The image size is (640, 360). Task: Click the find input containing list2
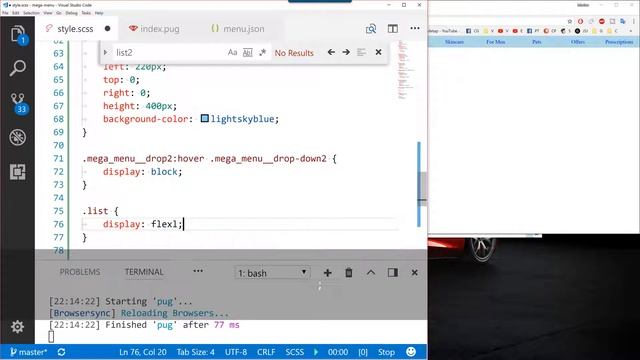click(169, 52)
